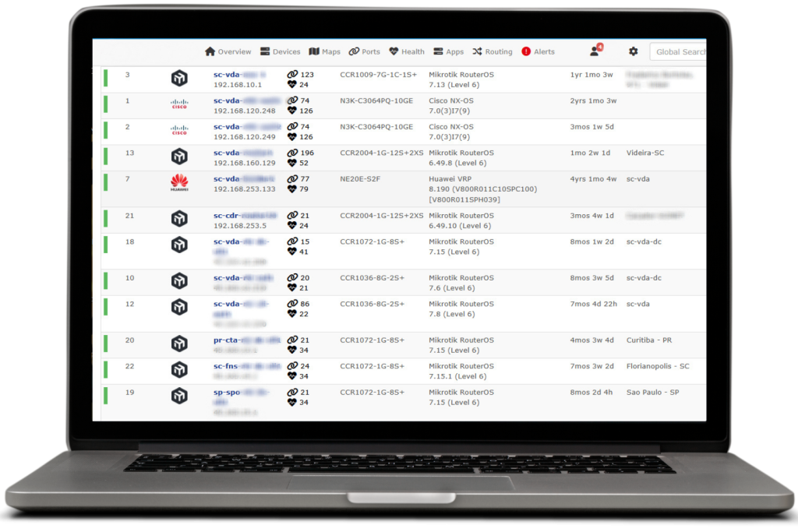The image size is (798, 532).
Task: Open sc-cdr device link at 192.168.253.5
Action: tap(245, 215)
